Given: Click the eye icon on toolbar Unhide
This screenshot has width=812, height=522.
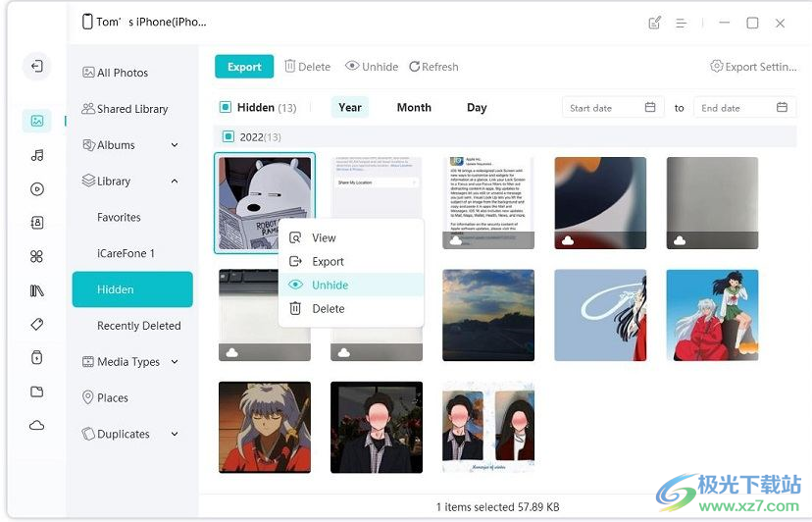Looking at the screenshot, I should [352, 66].
